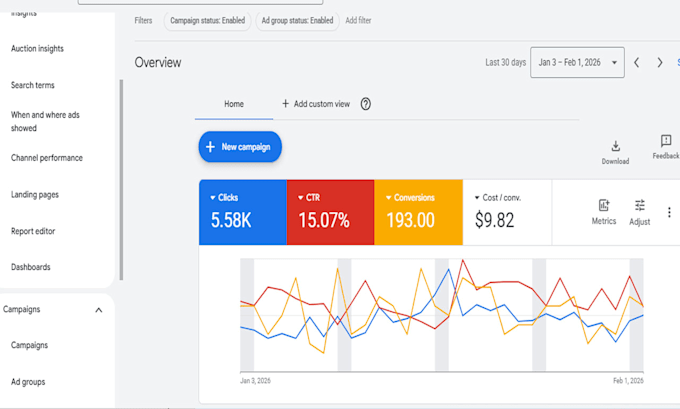Click the New campaign button
This screenshot has width=680, height=409.
point(240,147)
